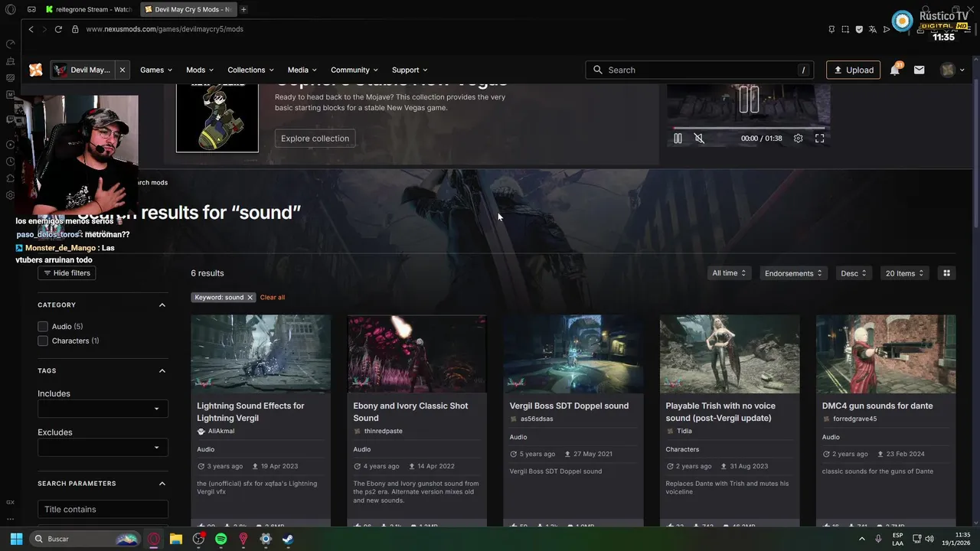Click Hide filters button
The width and height of the screenshot is (980, 551).
click(67, 273)
